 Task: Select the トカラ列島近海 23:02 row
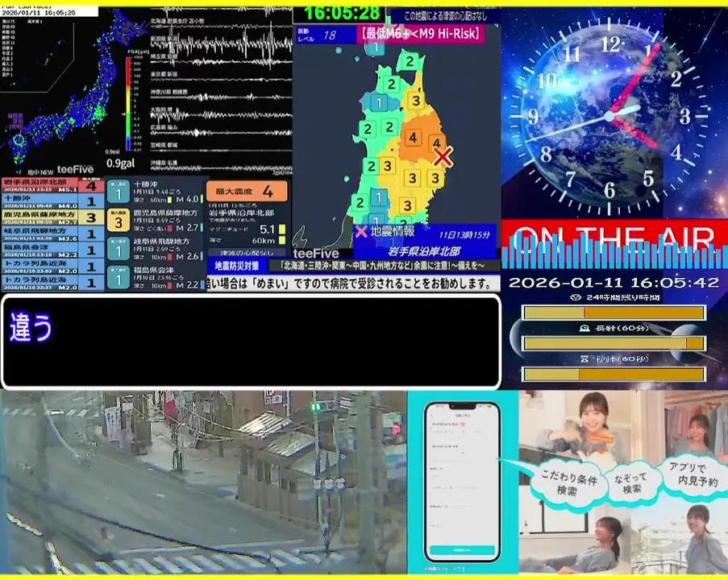pyautogui.click(x=52, y=267)
